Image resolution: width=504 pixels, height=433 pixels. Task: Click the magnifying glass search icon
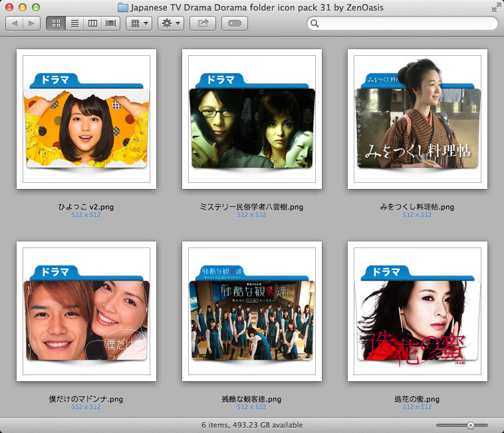click(315, 23)
